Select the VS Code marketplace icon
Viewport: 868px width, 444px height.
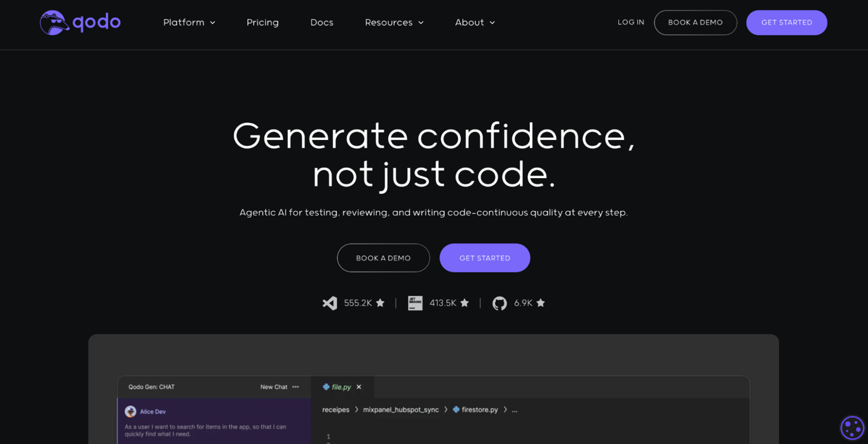point(330,303)
